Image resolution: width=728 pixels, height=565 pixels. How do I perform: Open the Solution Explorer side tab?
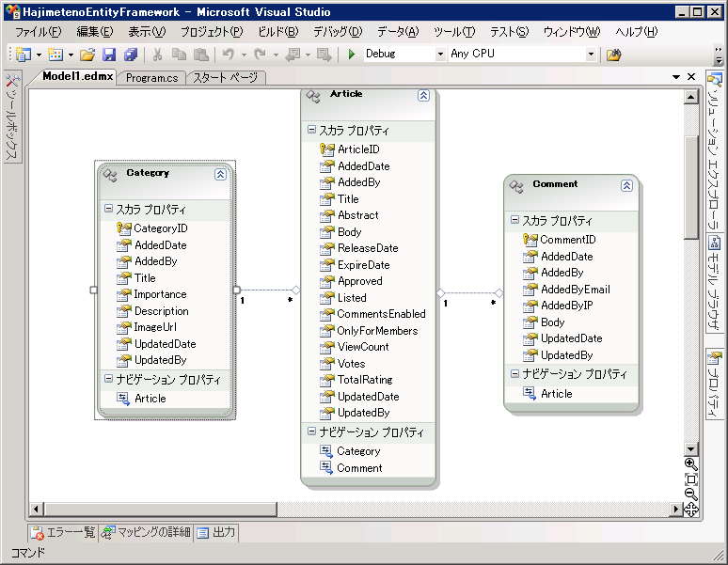715,150
